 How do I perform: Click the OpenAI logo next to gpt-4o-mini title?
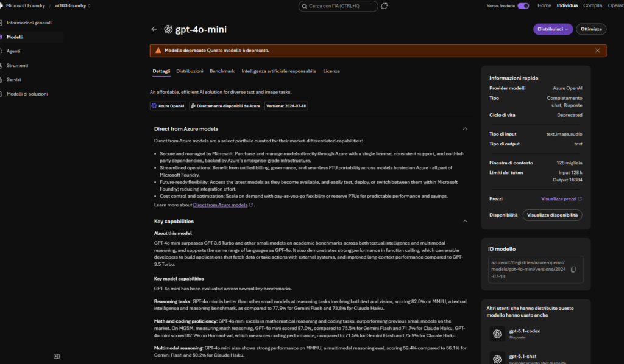[168, 29]
